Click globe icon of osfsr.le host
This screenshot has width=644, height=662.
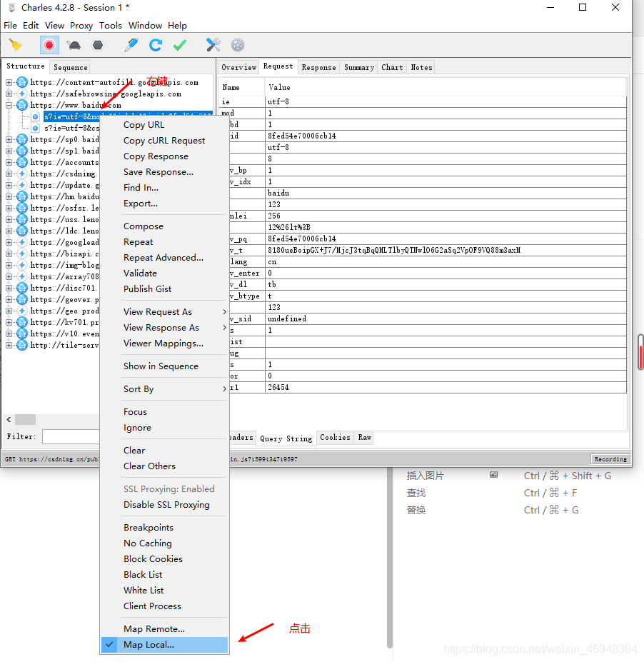tap(22, 208)
